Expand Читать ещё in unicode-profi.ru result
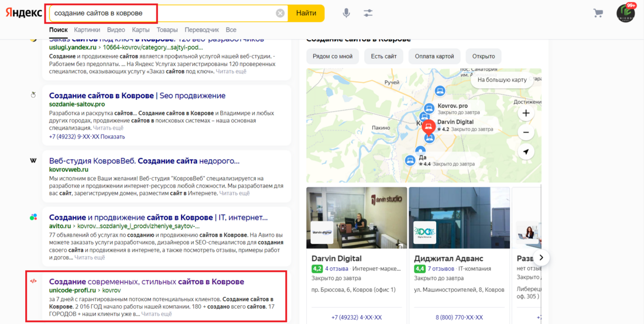 [x=156, y=314]
